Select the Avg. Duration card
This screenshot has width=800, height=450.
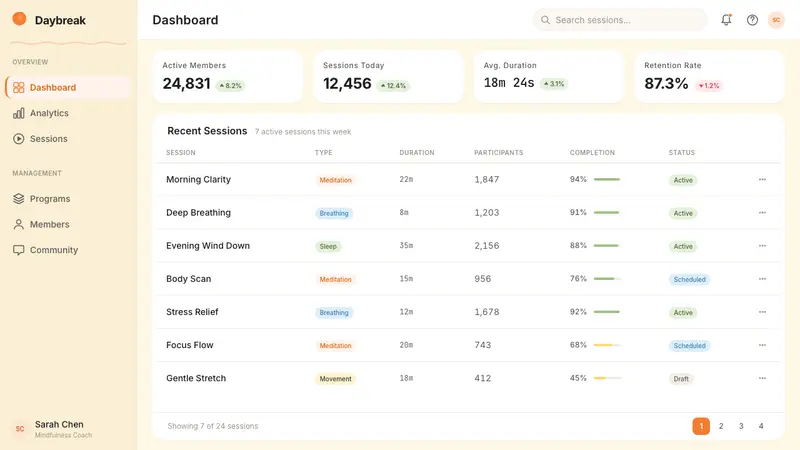pyautogui.click(x=549, y=77)
